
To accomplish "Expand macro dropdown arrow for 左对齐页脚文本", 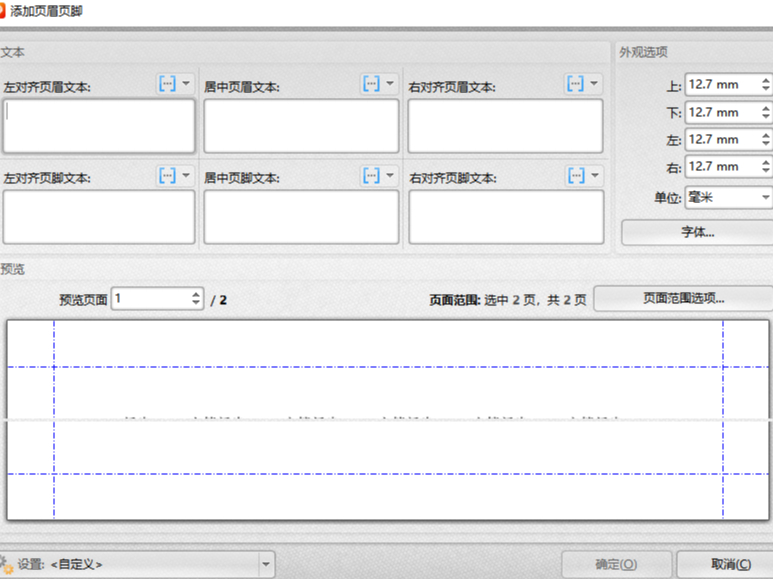I will 186,175.
